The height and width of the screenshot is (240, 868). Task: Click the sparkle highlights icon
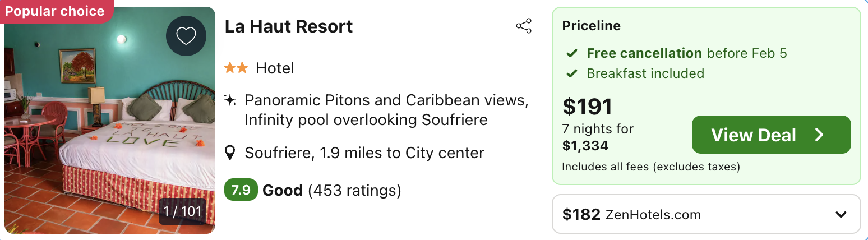230,100
